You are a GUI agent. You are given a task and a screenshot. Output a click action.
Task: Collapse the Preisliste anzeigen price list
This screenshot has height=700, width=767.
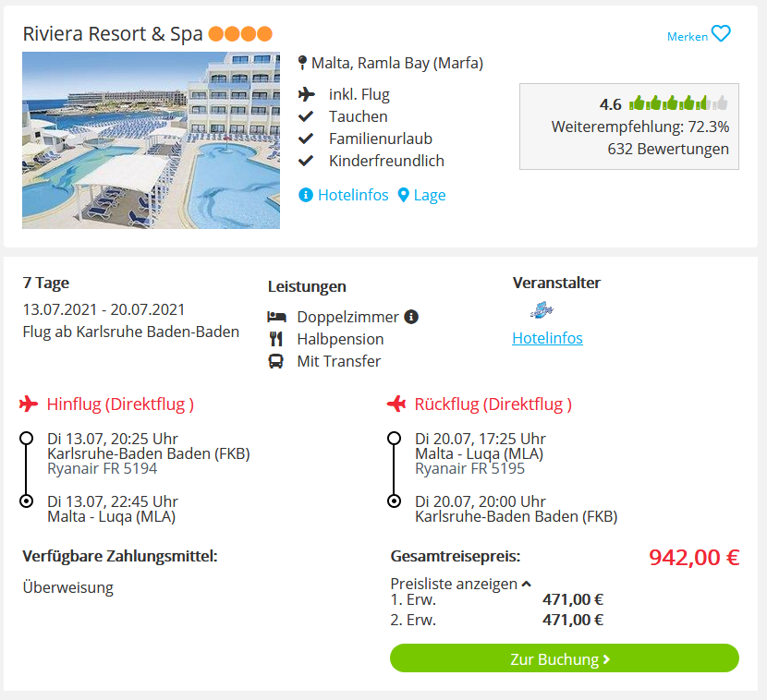click(460, 584)
